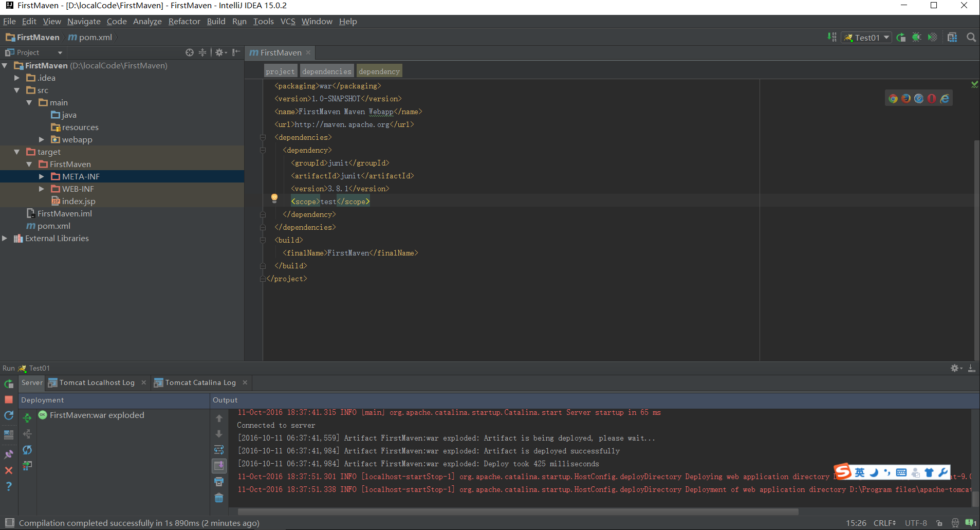
Task: Collapse the target folder
Action: point(17,152)
